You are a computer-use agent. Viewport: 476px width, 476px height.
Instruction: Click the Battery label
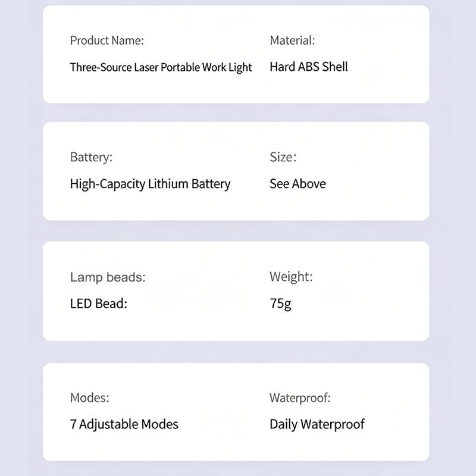(x=91, y=157)
